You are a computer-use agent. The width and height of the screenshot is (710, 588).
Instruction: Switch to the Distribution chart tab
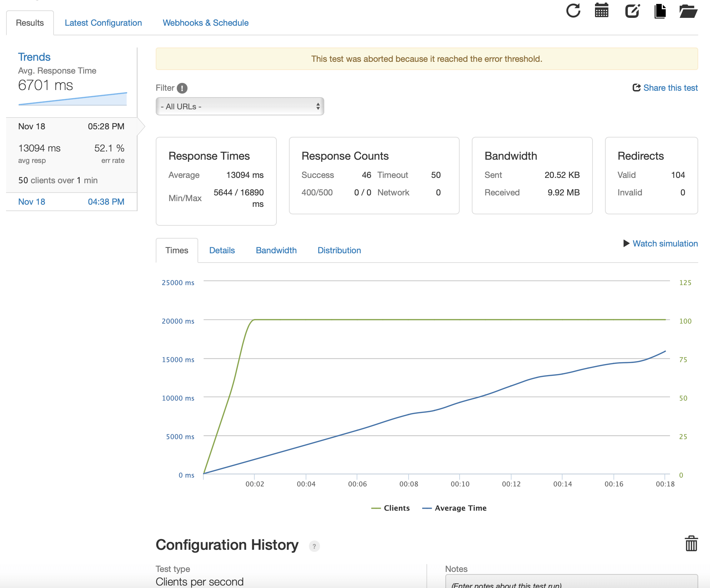[x=339, y=250]
